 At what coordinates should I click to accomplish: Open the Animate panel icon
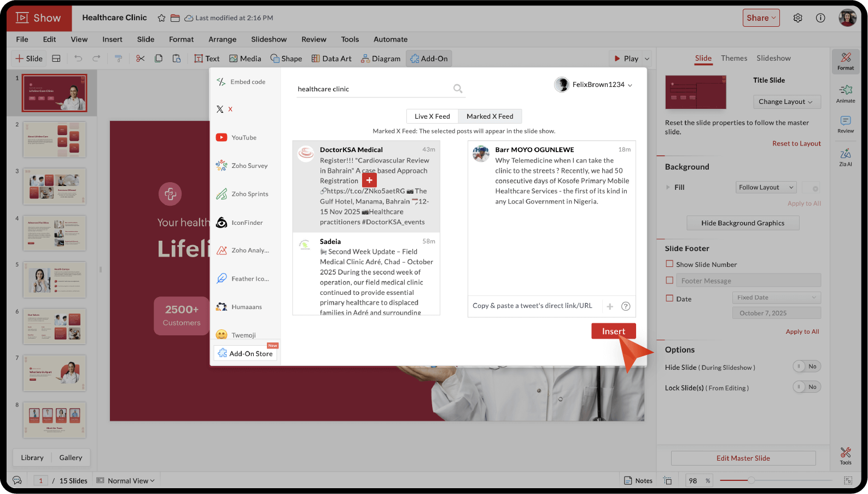pos(846,94)
